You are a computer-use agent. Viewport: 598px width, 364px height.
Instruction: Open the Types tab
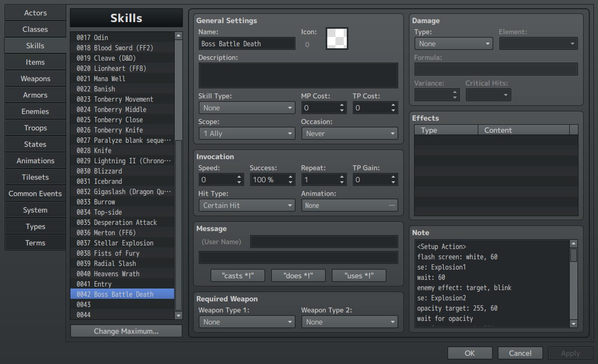[x=35, y=226]
